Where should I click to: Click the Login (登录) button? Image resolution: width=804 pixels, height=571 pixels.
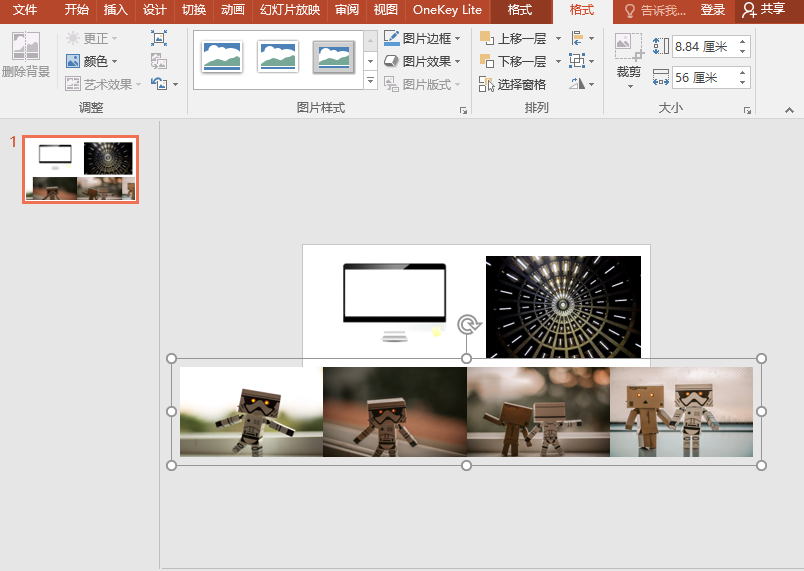(712, 10)
